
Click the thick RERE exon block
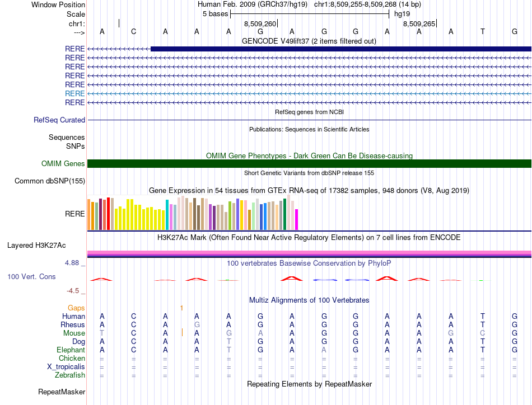pos(341,49)
